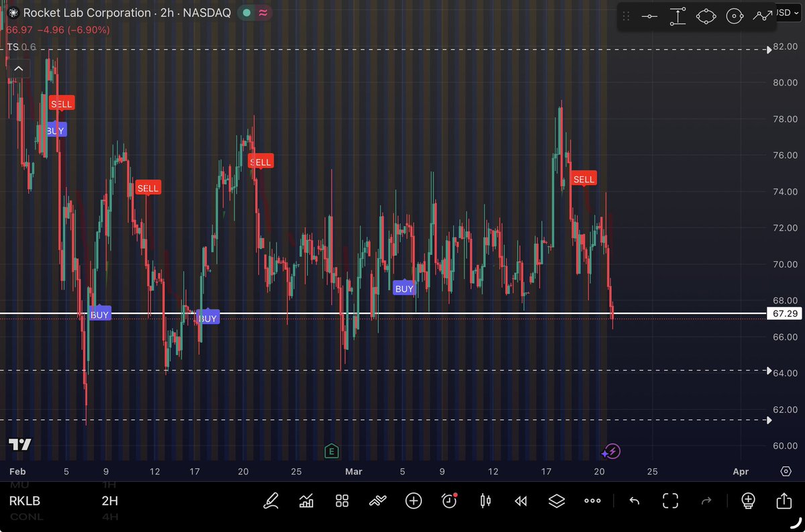This screenshot has width=805, height=532.
Task: Change chart type via candlestick icon
Action: click(x=485, y=500)
